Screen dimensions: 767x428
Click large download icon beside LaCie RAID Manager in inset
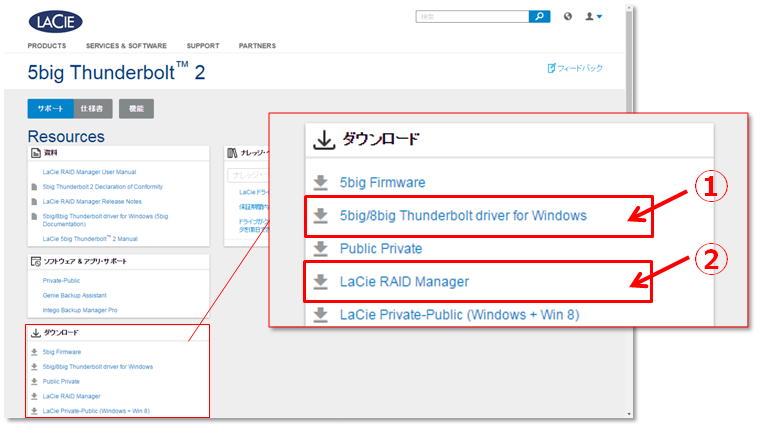click(320, 282)
